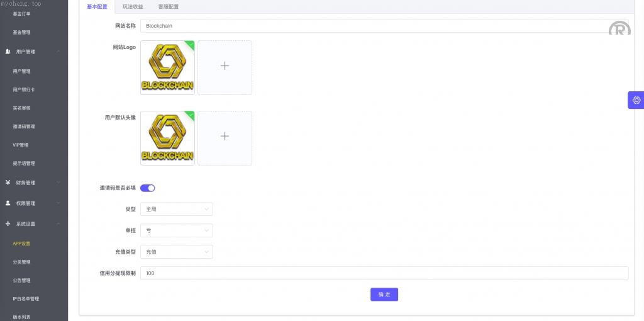Open 邀请码管理 in the sidebar
This screenshot has width=644, height=321.
[24, 127]
